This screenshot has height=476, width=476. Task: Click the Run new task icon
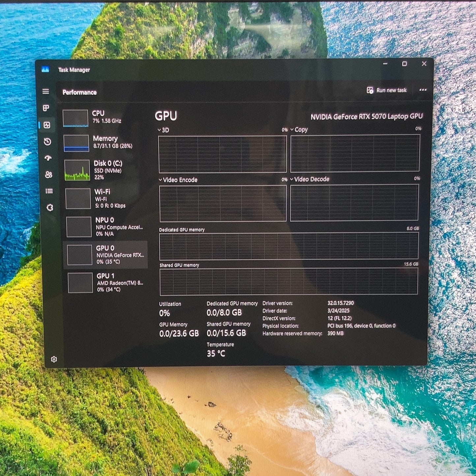370,90
